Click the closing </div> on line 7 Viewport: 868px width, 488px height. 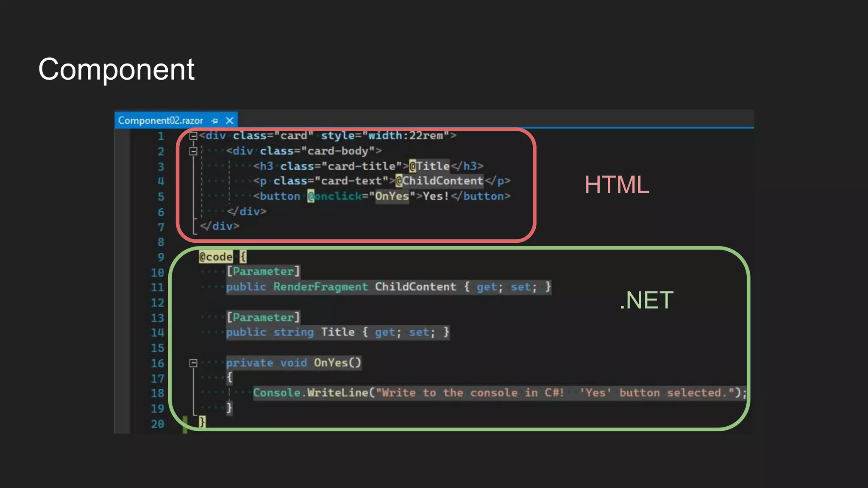pyautogui.click(x=220, y=226)
